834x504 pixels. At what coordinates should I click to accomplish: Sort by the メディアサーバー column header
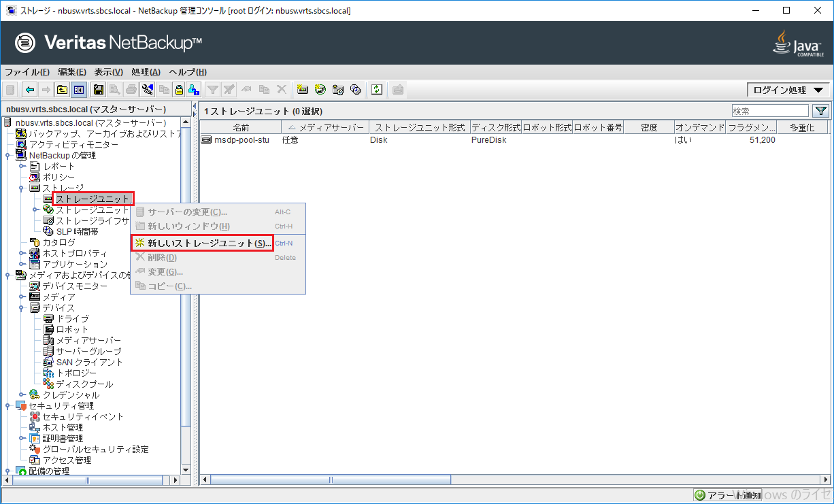[x=325, y=127]
